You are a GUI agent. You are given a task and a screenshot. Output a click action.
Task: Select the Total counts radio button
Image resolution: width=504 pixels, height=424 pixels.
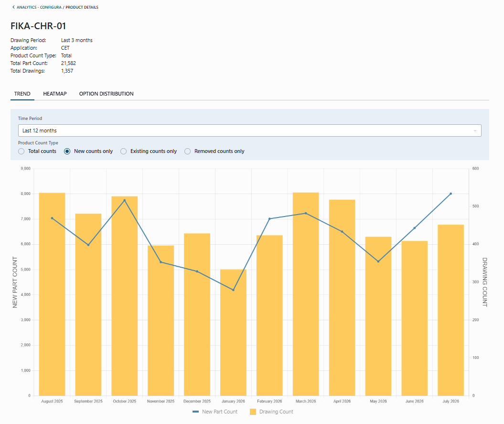21,151
